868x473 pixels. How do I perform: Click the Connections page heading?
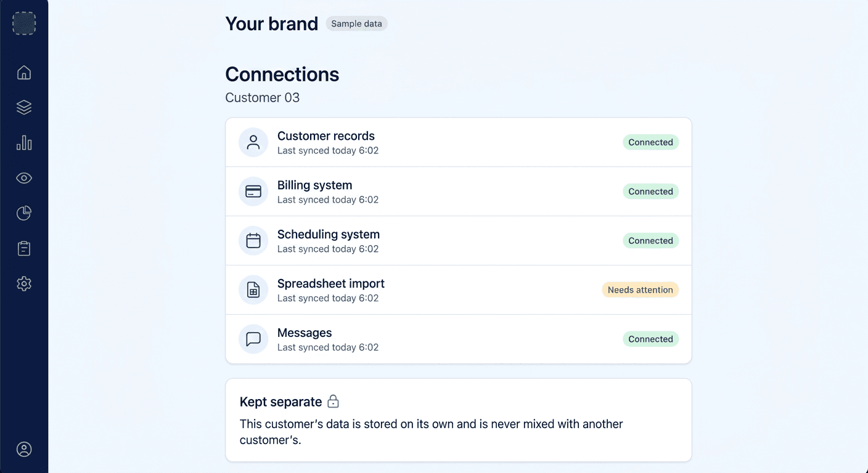coord(282,74)
